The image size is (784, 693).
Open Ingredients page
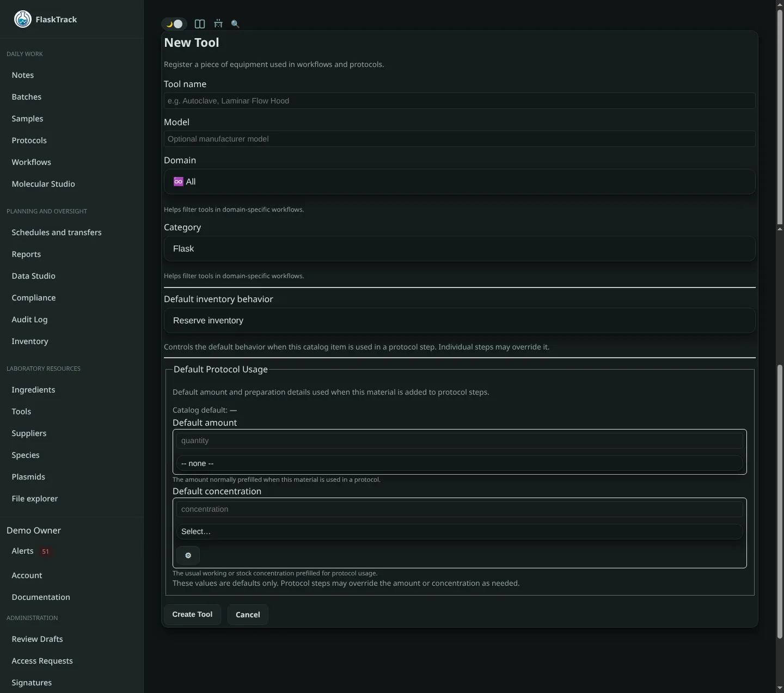pos(33,390)
